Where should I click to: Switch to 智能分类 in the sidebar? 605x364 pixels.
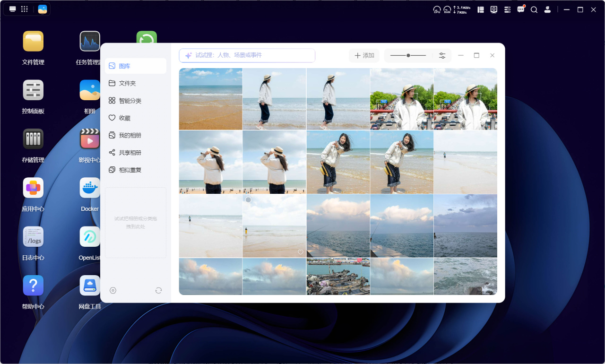pos(136,101)
